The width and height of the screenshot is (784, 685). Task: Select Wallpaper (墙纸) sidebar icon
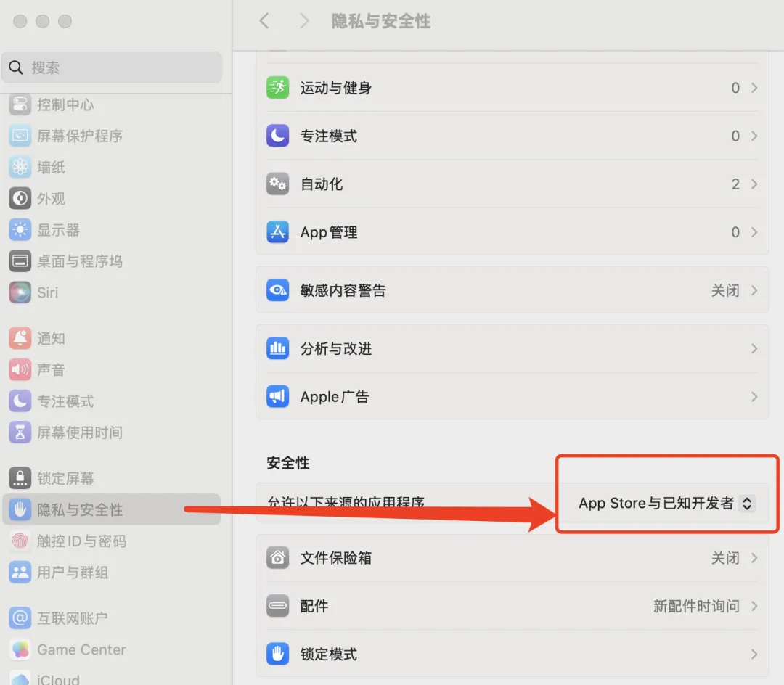pyautogui.click(x=20, y=168)
